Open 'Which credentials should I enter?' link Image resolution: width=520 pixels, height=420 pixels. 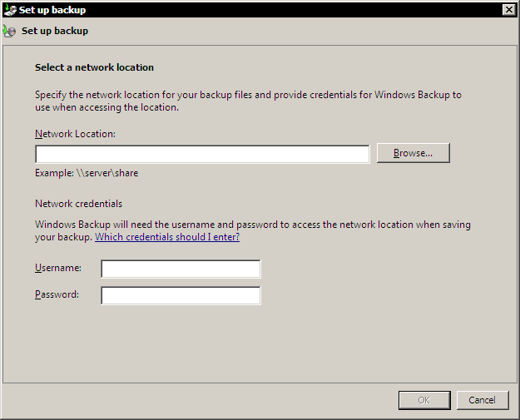tap(167, 237)
